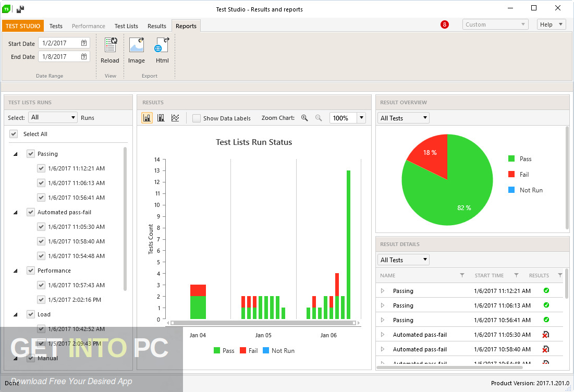This screenshot has height=392, width=574.
Task: Switch to stacked bar chart view
Action: (147, 118)
